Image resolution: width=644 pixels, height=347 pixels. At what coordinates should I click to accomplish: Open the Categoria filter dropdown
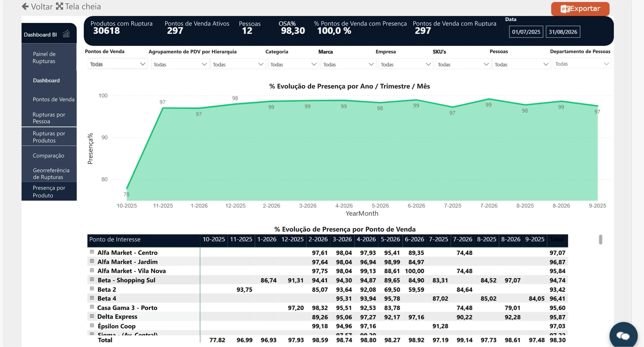click(293, 64)
